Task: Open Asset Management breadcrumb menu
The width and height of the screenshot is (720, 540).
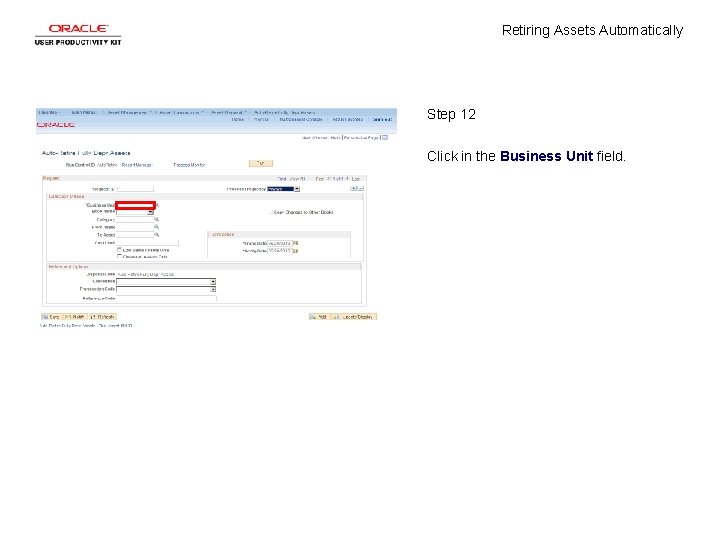Action: coord(127,112)
